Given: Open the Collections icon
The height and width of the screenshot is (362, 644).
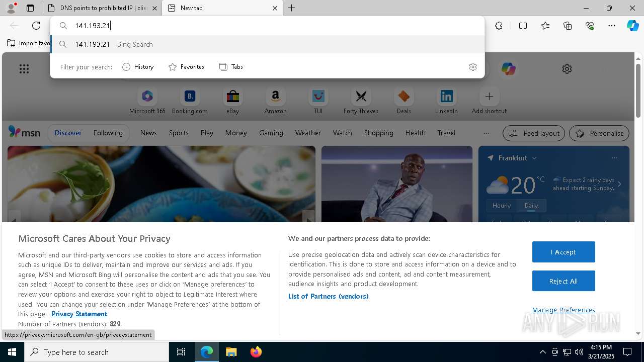Looking at the screenshot, I should click(568, 26).
